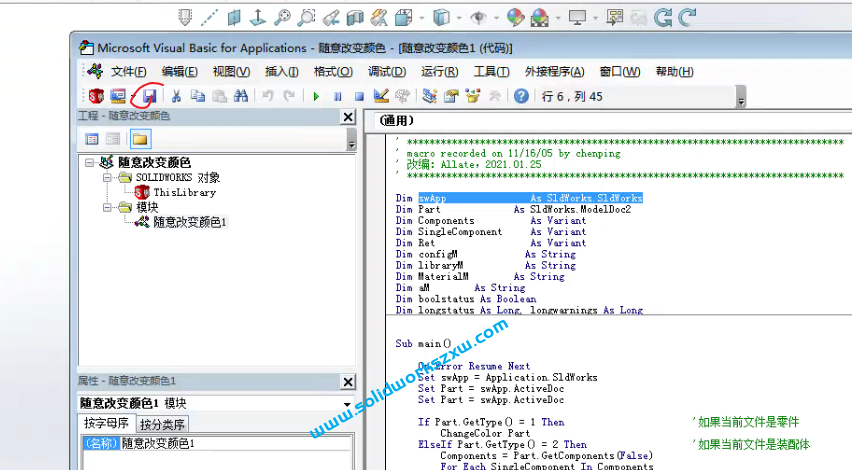Click View Code icon in project panel
This screenshot has height=470, width=852.
point(92,139)
